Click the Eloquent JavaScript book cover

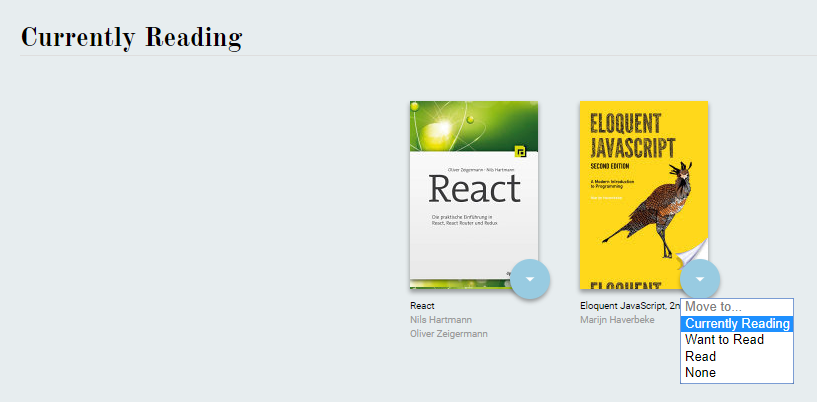coord(643,194)
